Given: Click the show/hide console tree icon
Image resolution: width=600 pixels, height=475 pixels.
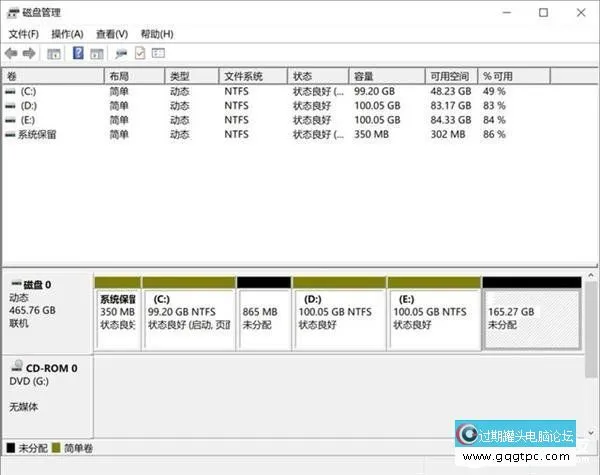Looking at the screenshot, I should point(53,53).
